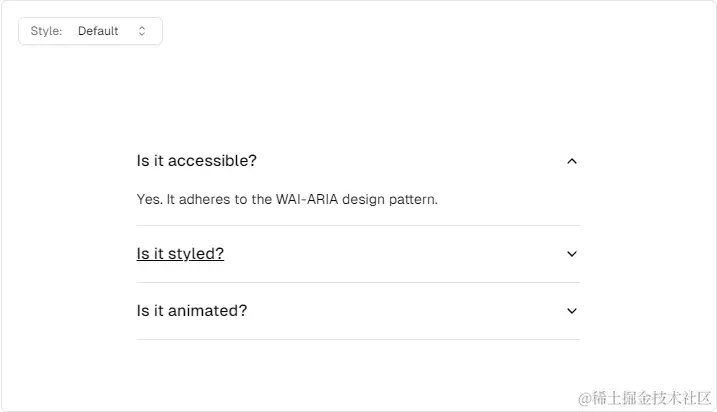The image size is (717, 412).
Task: Click the "Style:" label in the selector
Action: click(x=46, y=31)
